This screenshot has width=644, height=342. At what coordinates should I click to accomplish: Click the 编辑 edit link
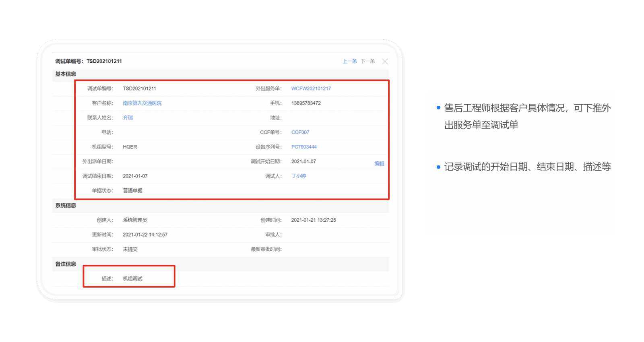(x=379, y=163)
